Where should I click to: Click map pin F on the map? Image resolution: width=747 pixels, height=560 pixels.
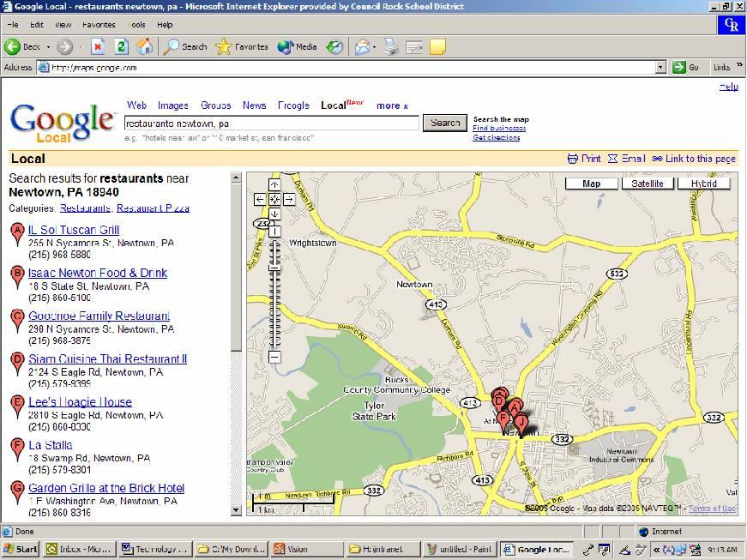coord(503,421)
